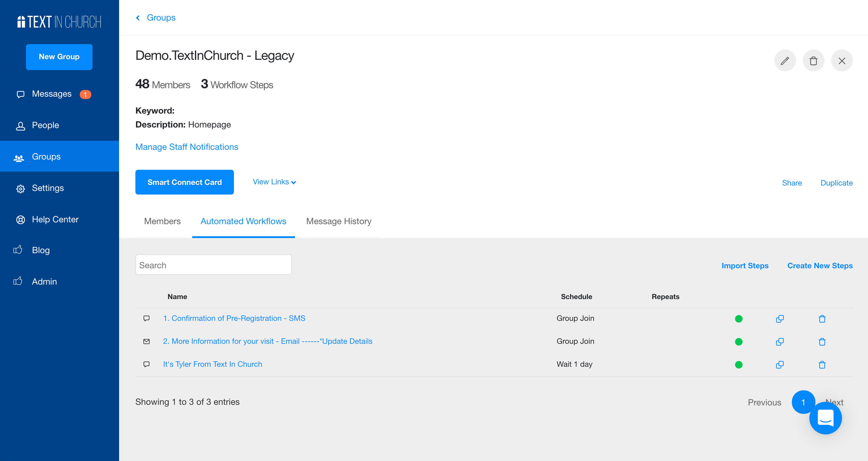868x461 pixels.
Task: Close the group detail with X icon
Action: (x=842, y=61)
